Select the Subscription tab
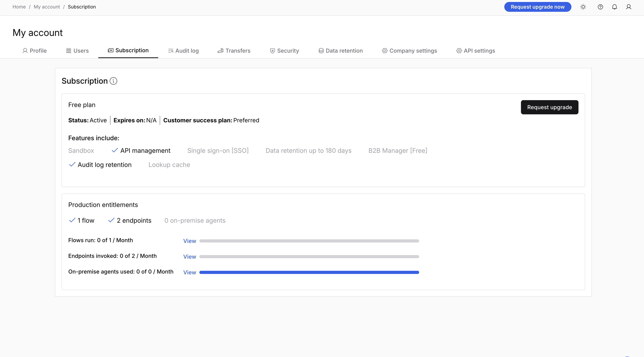Viewport: 644px width, 357px height. click(x=128, y=50)
